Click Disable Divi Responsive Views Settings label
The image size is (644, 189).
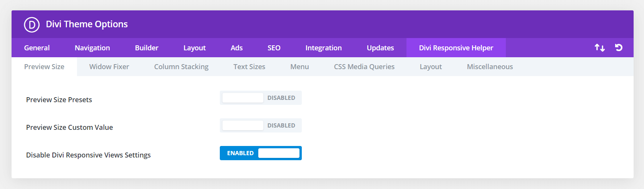click(x=89, y=155)
